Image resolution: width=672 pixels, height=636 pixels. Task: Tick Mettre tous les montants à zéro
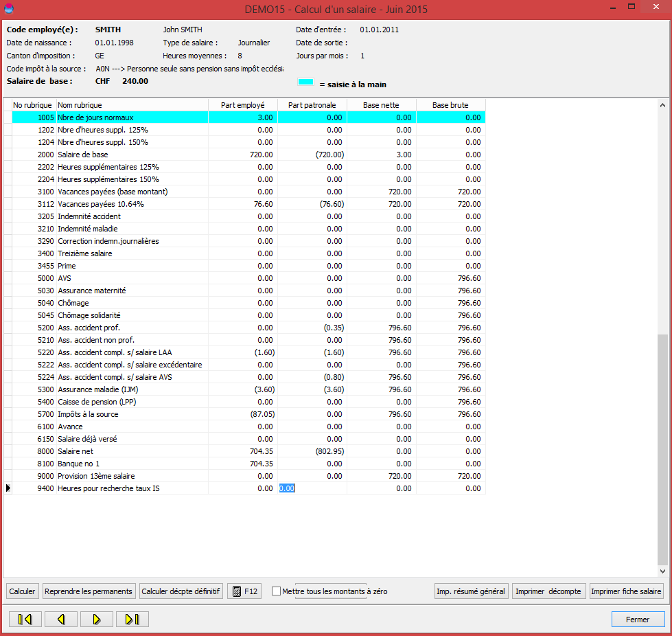[276, 591]
